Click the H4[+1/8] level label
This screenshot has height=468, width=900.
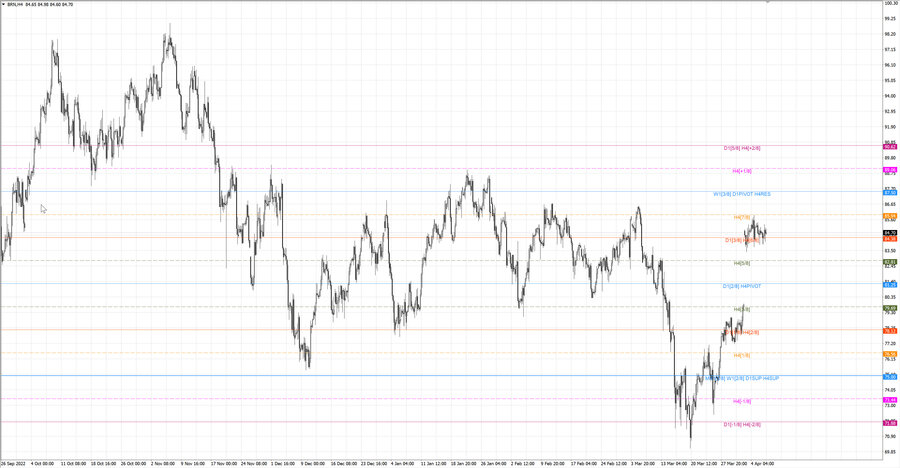742,171
